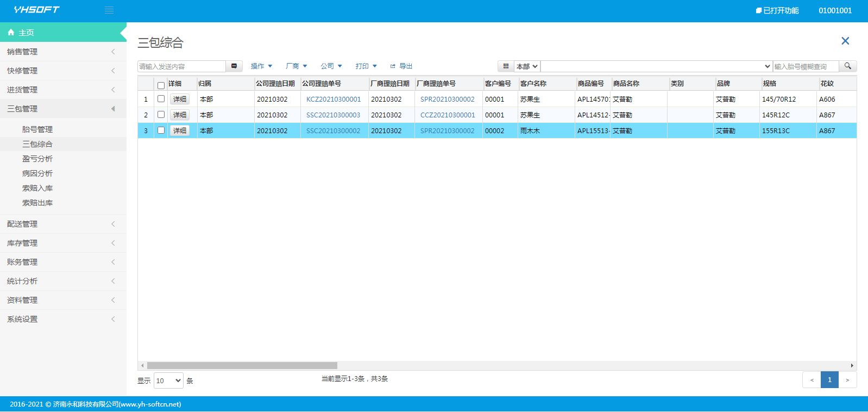
Task: Open link SPR20210300002 in row 1
Action: pos(448,99)
